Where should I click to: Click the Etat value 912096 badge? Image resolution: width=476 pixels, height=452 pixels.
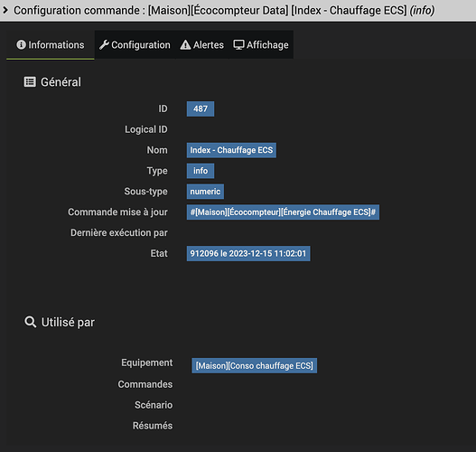248,253
